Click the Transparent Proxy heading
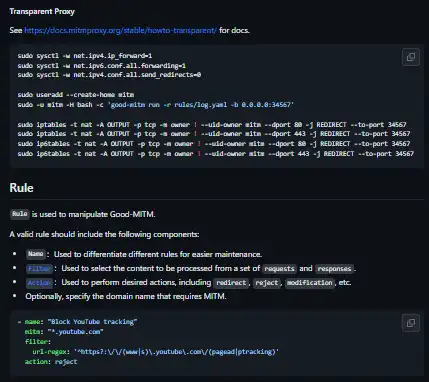Screen dimensions: 429x382 [42, 11]
